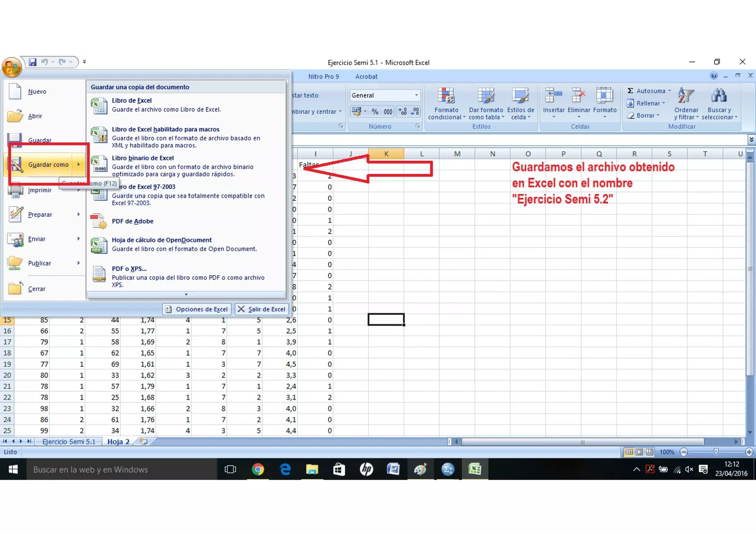Switch to Ejercicio Semi 5.1 sheet tab
Image resolution: width=756 pixels, height=534 pixels.
pyautogui.click(x=69, y=442)
